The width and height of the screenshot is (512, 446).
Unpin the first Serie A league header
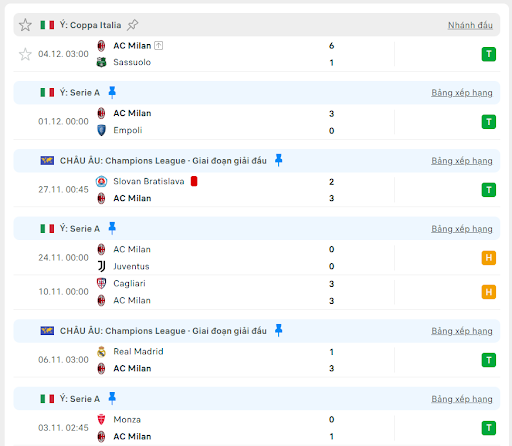[x=112, y=92]
